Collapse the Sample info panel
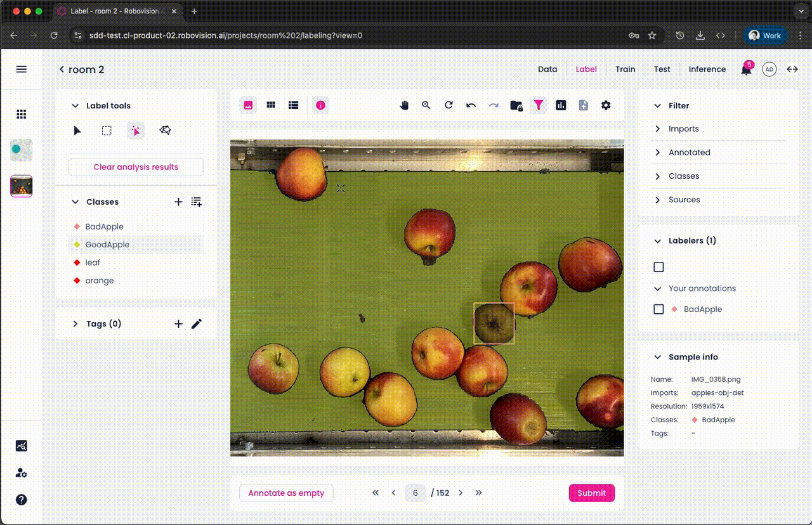This screenshot has width=812, height=525. (658, 356)
